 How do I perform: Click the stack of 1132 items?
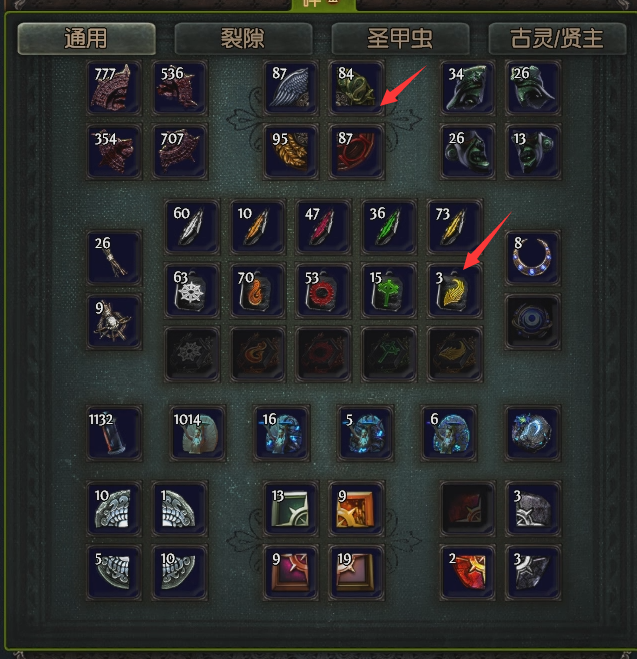pyautogui.click(x=114, y=433)
